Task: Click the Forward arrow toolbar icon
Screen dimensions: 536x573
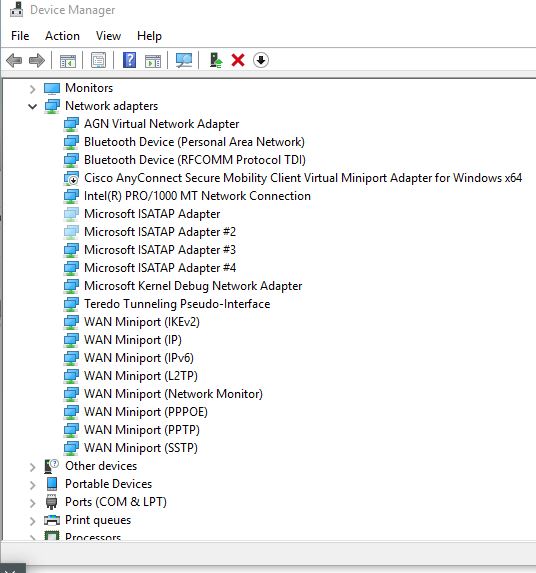Action: (x=37, y=60)
